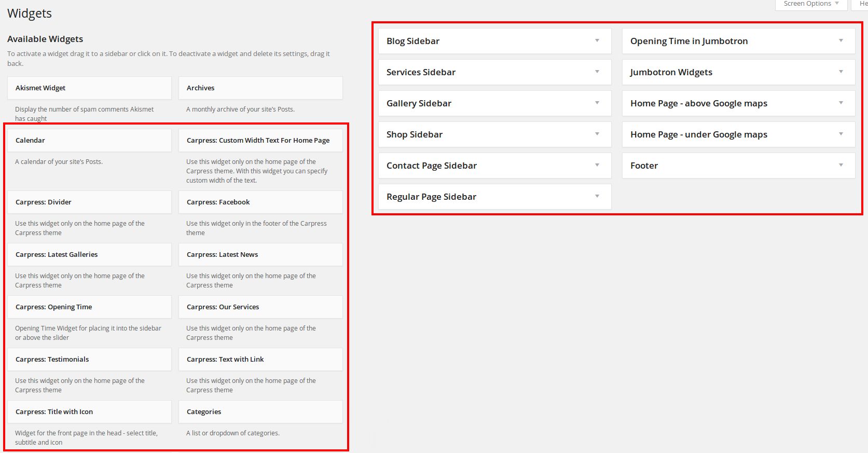Expand Home Page above Google maps arrow
The image size is (868, 453).
coord(841,103)
